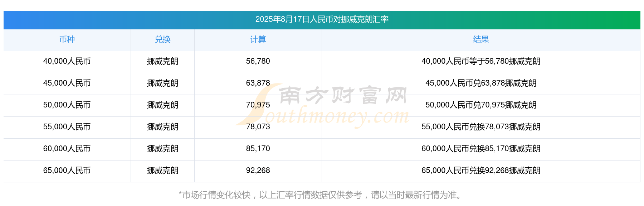The height and width of the screenshot is (206, 644).
Task: Select the 40,000人民币 cell
Action: [67, 61]
